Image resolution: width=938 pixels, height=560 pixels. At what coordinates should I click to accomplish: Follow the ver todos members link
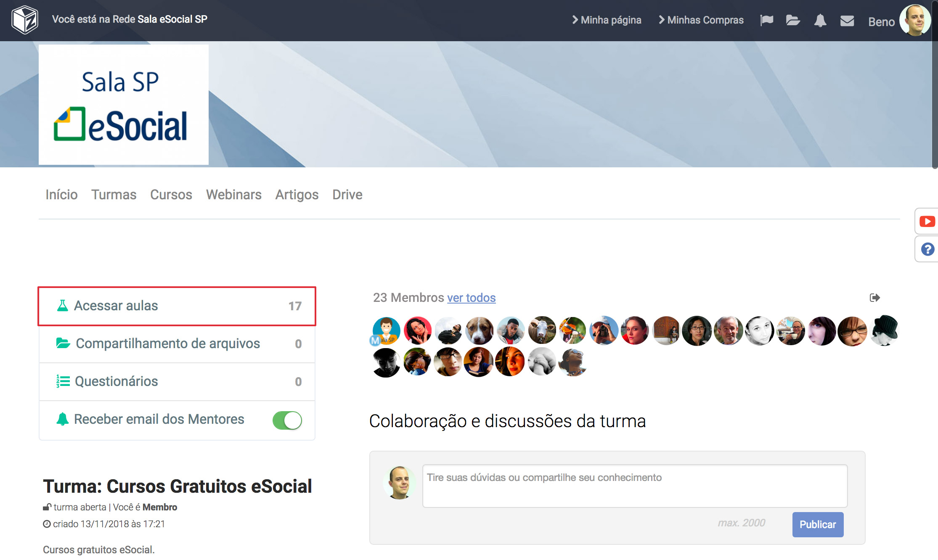click(x=471, y=298)
